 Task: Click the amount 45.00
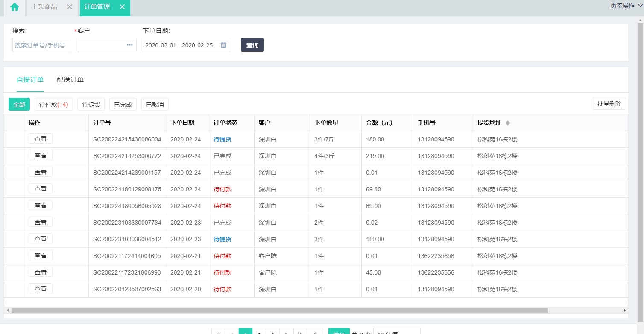click(373, 272)
